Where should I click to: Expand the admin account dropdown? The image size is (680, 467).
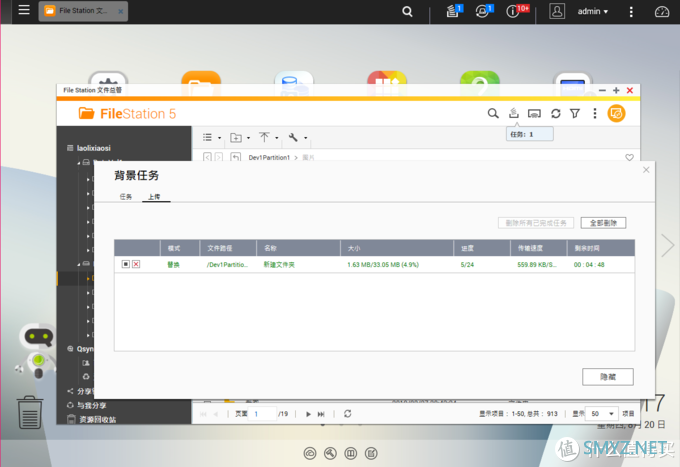pyautogui.click(x=592, y=12)
